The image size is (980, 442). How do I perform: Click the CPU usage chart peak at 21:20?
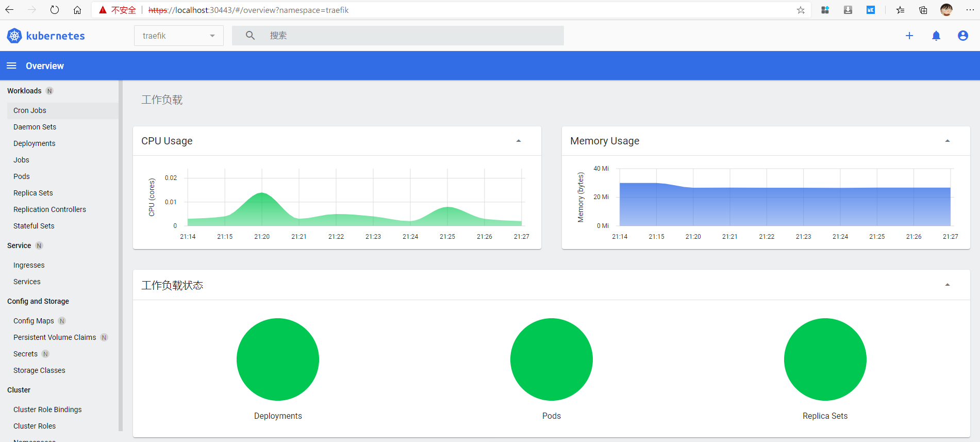pyautogui.click(x=262, y=193)
